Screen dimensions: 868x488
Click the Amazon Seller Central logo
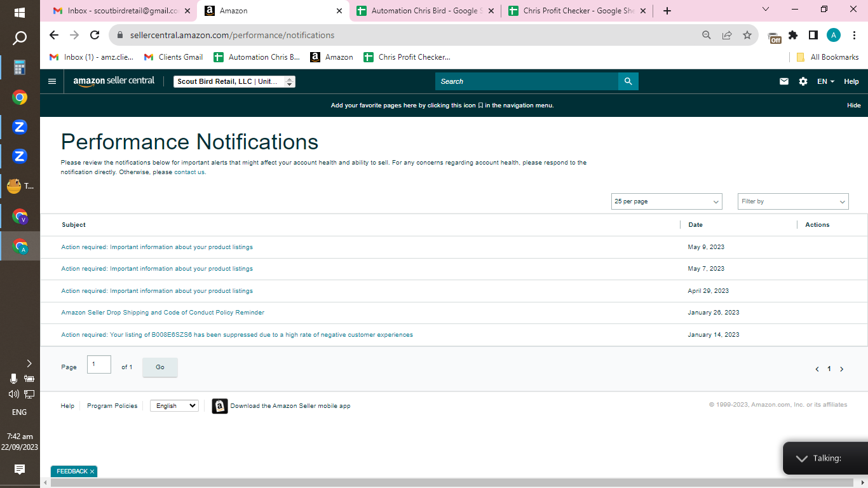point(114,81)
